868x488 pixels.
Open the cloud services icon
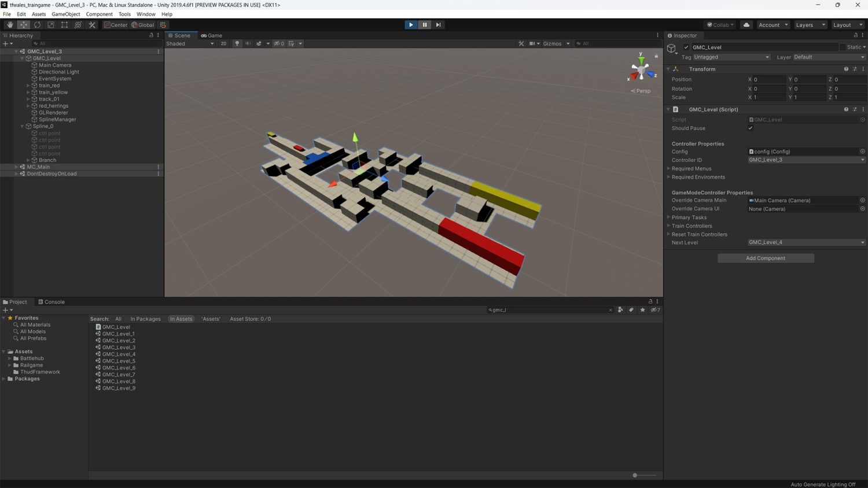(x=746, y=25)
